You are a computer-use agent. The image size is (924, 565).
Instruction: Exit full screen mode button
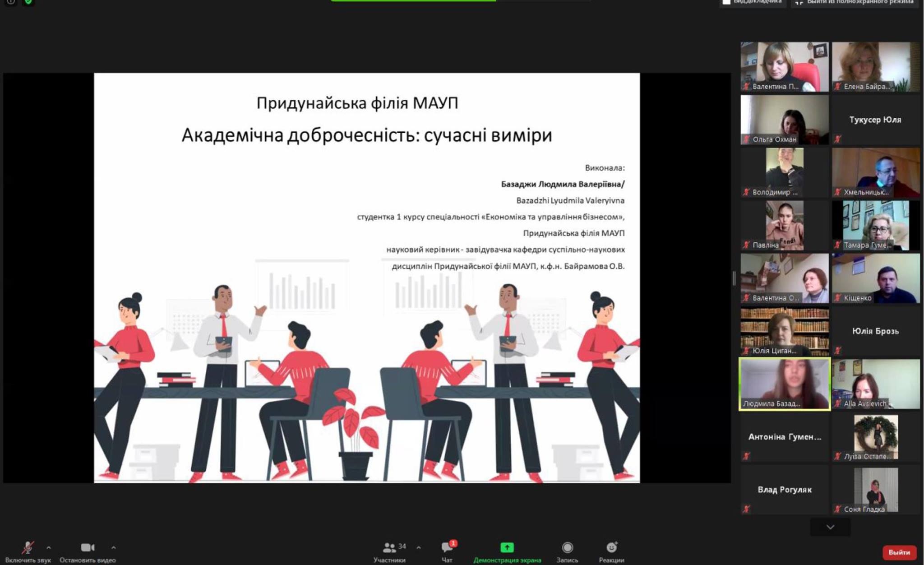(x=854, y=2)
